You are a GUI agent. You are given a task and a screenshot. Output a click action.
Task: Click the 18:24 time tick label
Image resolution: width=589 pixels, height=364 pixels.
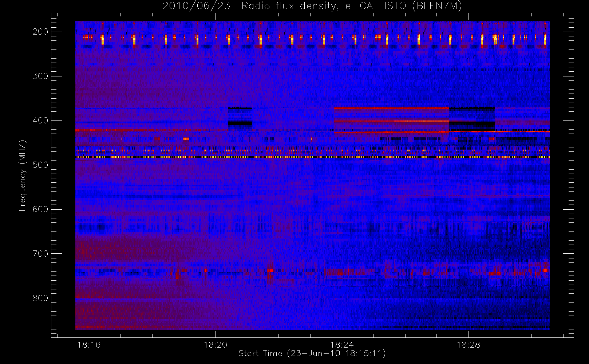[342, 345]
